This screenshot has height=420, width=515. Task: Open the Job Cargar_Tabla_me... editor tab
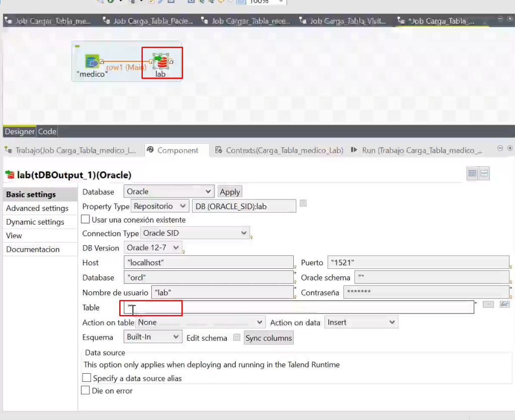point(48,21)
